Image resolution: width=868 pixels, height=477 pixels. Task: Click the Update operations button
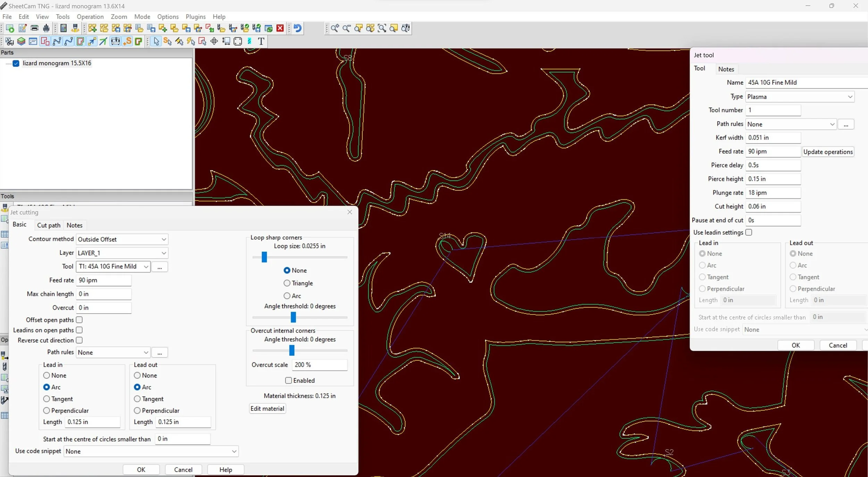point(828,152)
